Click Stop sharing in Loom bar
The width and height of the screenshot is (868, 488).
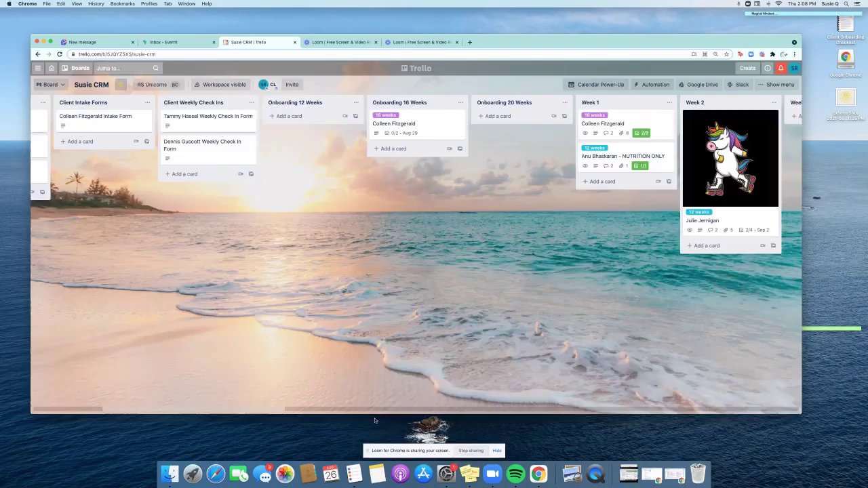471,451
